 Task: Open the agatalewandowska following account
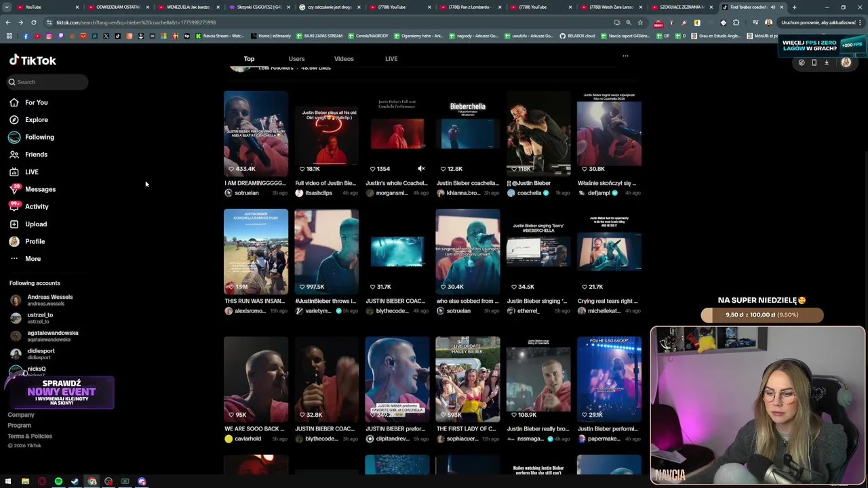(45, 336)
